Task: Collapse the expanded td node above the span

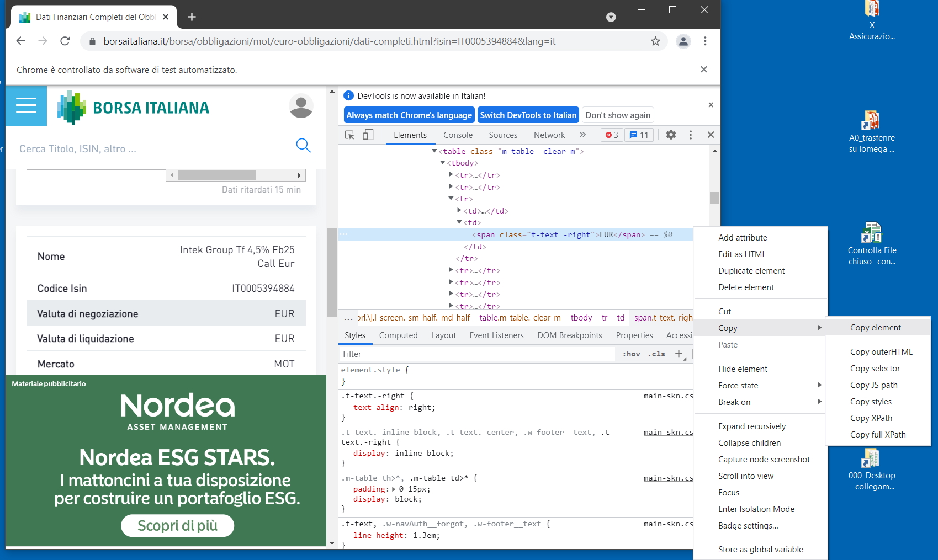Action: coord(459,222)
